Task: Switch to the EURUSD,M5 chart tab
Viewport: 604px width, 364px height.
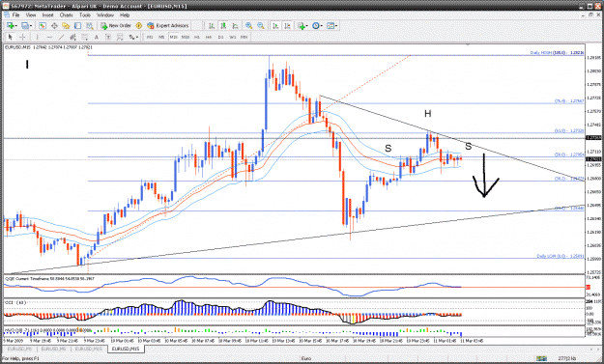Action: pyautogui.click(x=54, y=349)
